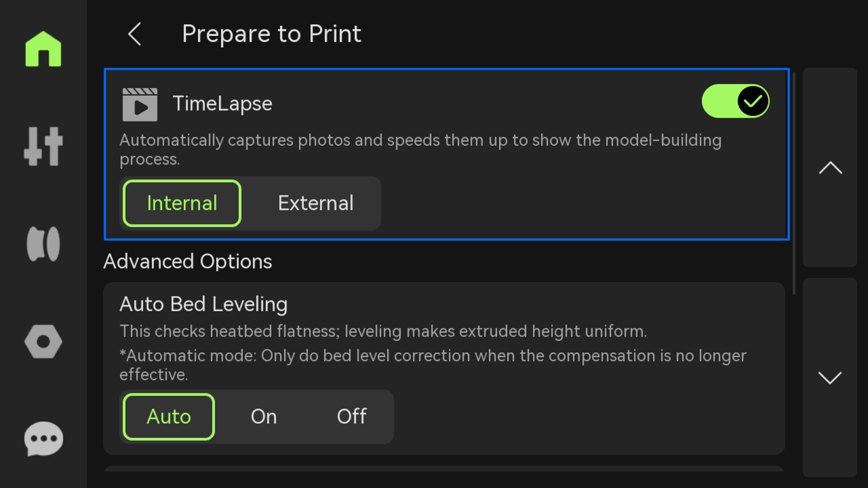Click the Auto Bed Leveling heading
Image resolution: width=868 pixels, height=488 pixels.
pyautogui.click(x=203, y=304)
